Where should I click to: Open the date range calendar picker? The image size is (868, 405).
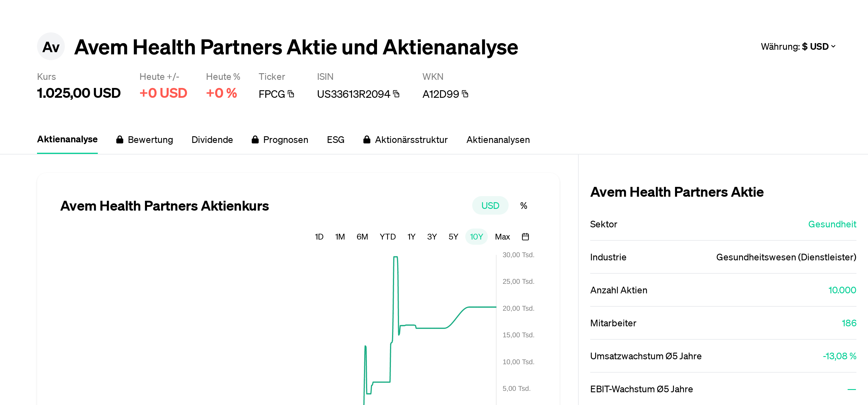(x=525, y=237)
